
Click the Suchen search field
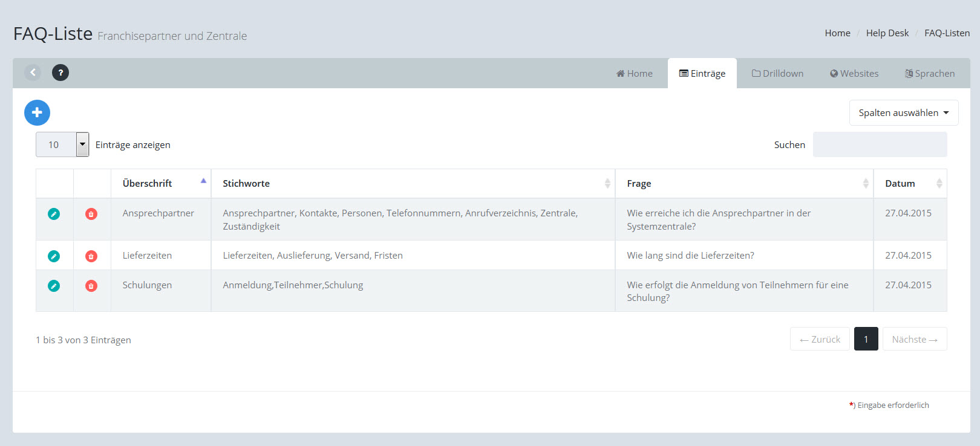(x=880, y=145)
